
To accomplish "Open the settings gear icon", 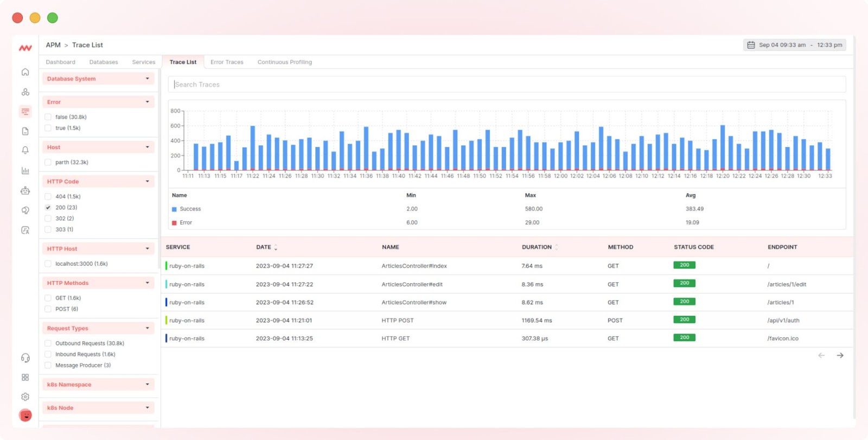I will (x=25, y=397).
